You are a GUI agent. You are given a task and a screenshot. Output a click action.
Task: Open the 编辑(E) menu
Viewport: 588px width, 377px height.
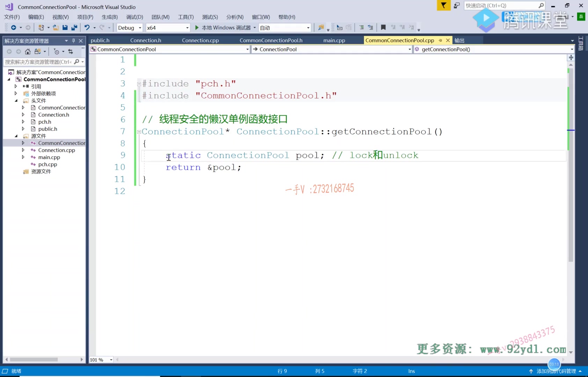click(36, 17)
